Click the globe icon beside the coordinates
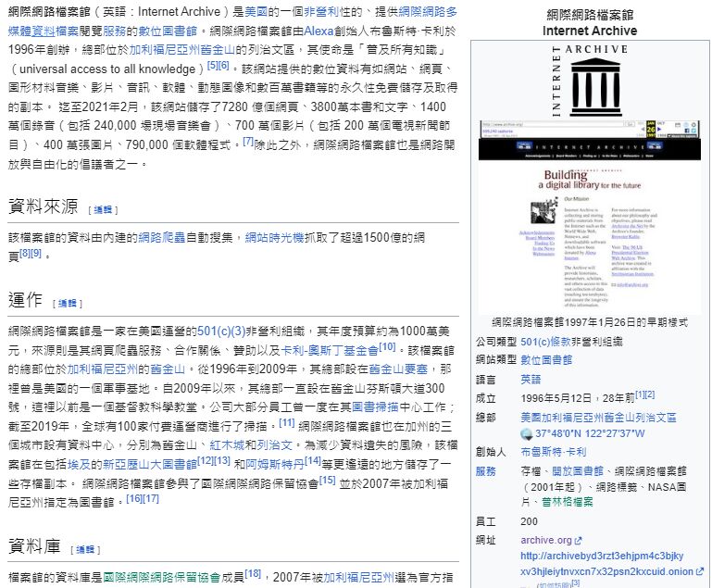Viewport: 712px width, 588px height. pyautogui.click(x=526, y=434)
